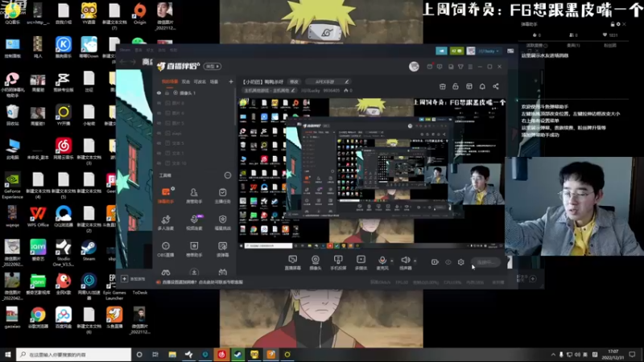Add 摄像头 camera source from bottom bar
The height and width of the screenshot is (362, 644).
pos(316,262)
